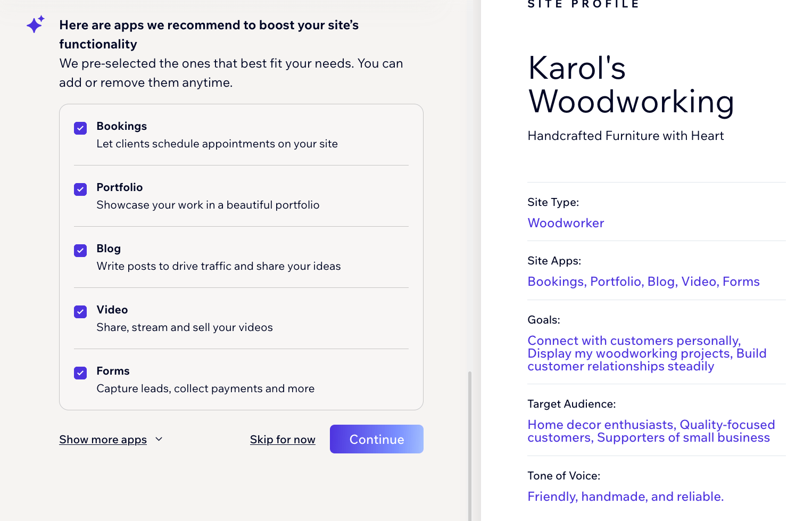The width and height of the screenshot is (812, 521).
Task: Click the Skip for now link
Action: (283, 440)
